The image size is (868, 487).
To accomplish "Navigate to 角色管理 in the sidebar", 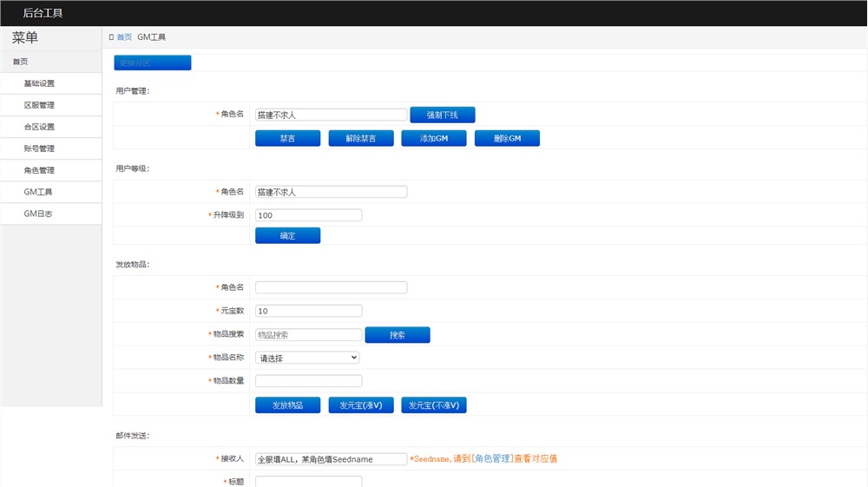I will 39,170.
